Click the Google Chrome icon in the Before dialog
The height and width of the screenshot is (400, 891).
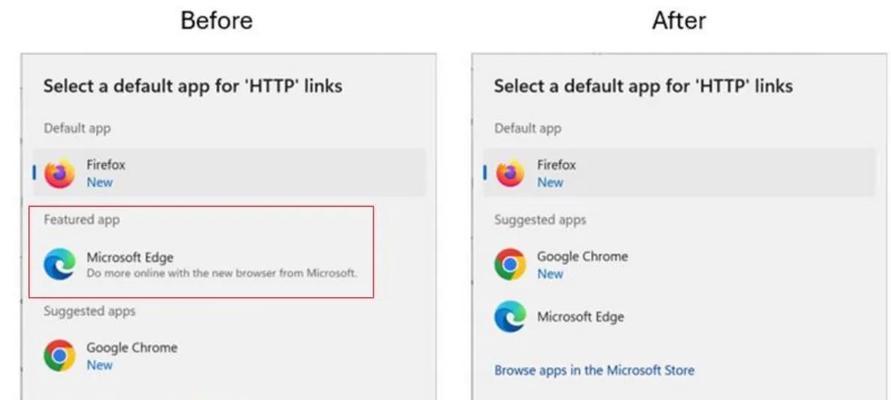60,356
